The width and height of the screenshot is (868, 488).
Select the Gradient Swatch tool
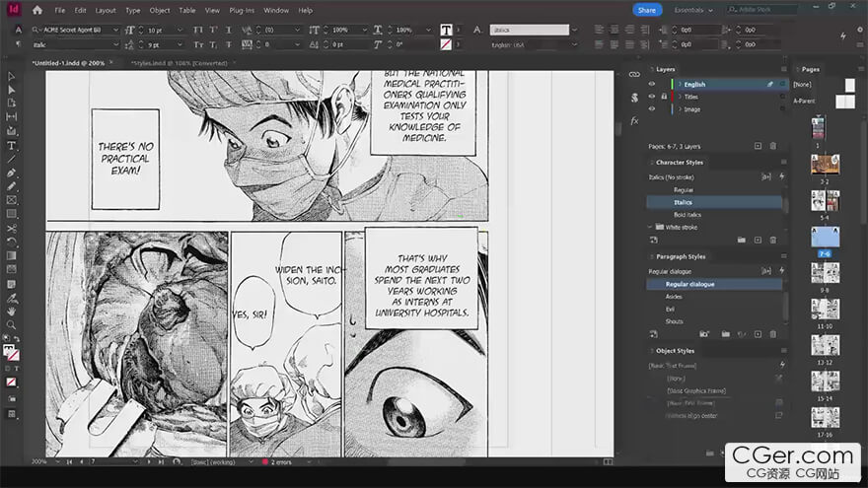pyautogui.click(x=11, y=255)
